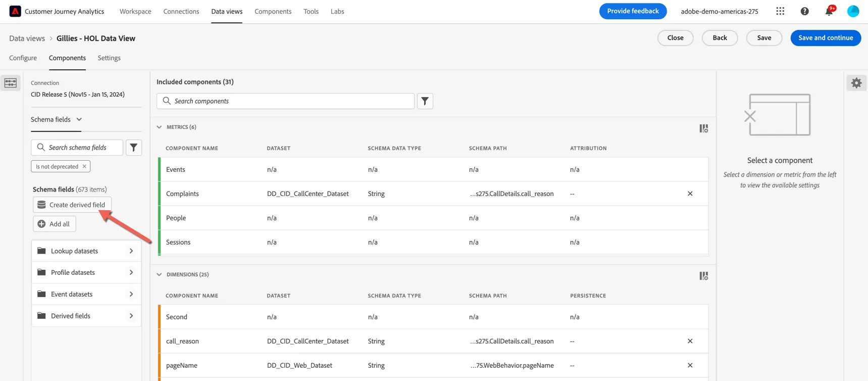Open Components in top navigation

[273, 11]
